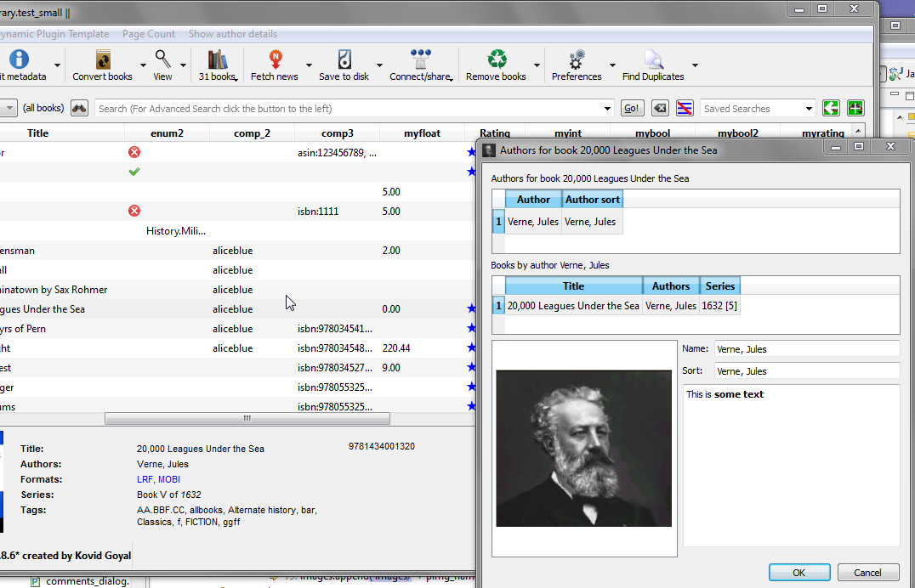This screenshot has width=915, height=588.
Task: Click the Edit metadata info icon
Action: tap(19, 59)
